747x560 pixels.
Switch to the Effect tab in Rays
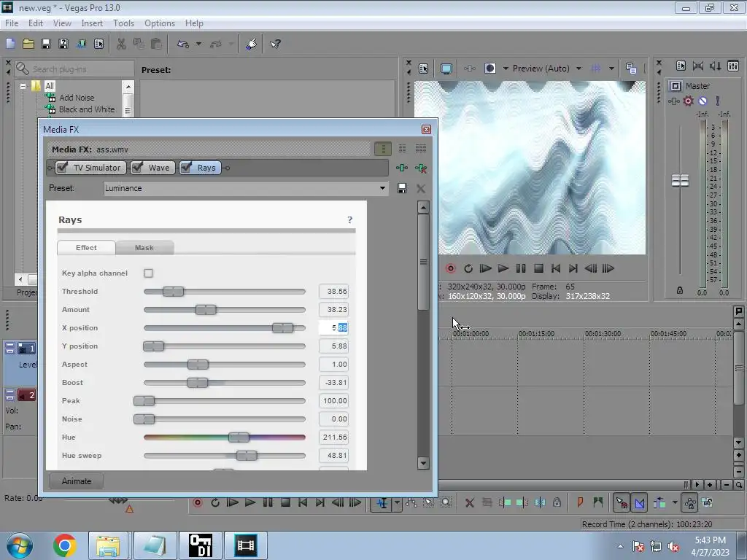(x=86, y=248)
